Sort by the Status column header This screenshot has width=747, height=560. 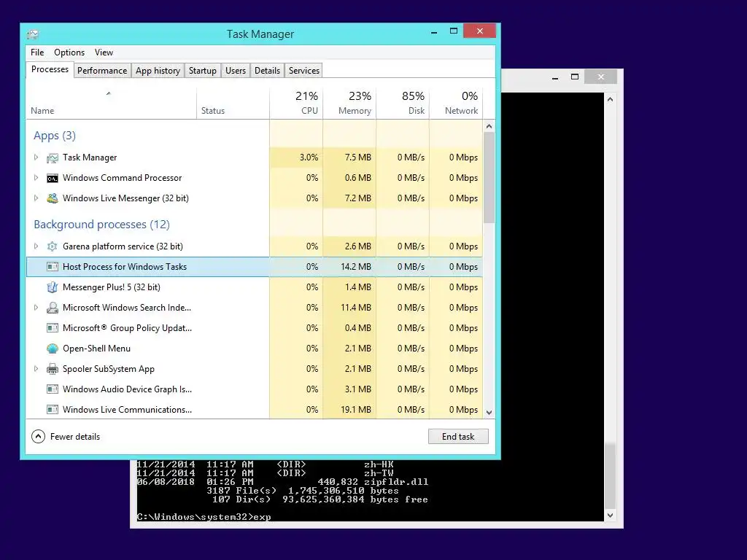click(233, 104)
